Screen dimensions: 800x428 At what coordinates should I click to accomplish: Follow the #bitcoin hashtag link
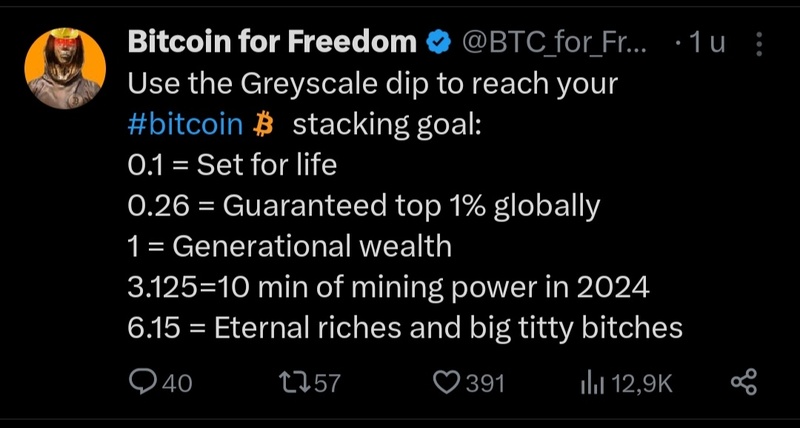(x=186, y=125)
